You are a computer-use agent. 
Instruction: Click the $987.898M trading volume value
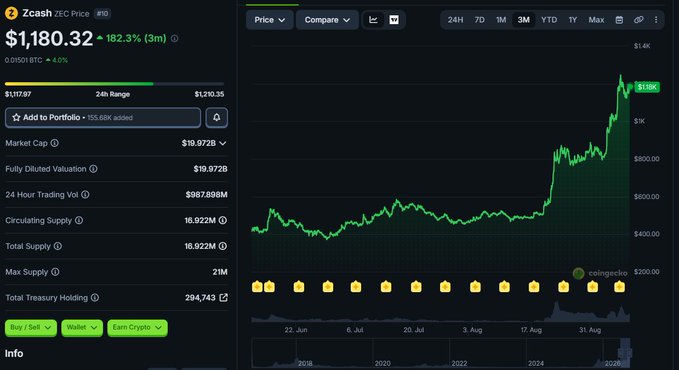[x=207, y=195]
